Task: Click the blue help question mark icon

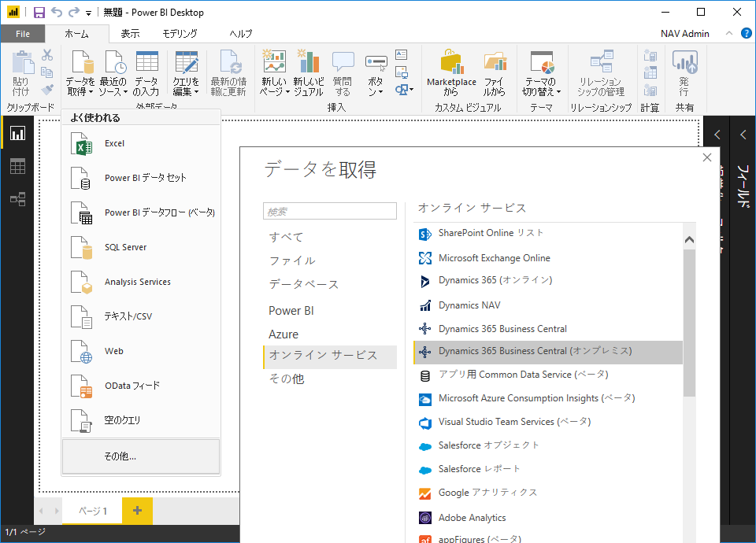Action: pos(746,33)
